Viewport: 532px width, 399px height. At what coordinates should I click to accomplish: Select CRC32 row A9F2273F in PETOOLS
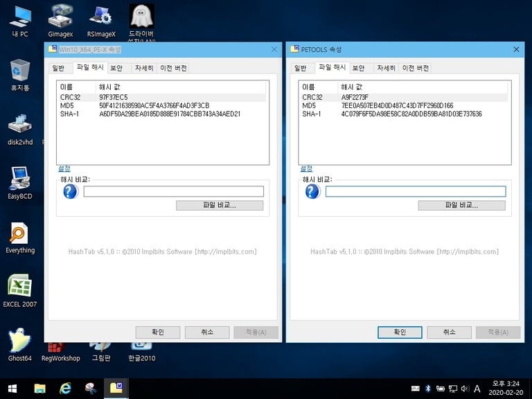pyautogui.click(x=405, y=98)
